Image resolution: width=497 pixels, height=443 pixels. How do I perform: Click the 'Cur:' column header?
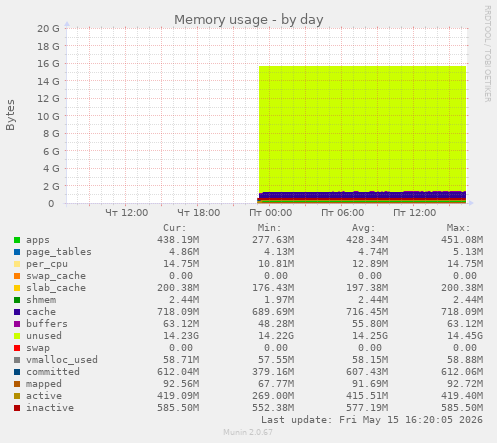tap(174, 228)
